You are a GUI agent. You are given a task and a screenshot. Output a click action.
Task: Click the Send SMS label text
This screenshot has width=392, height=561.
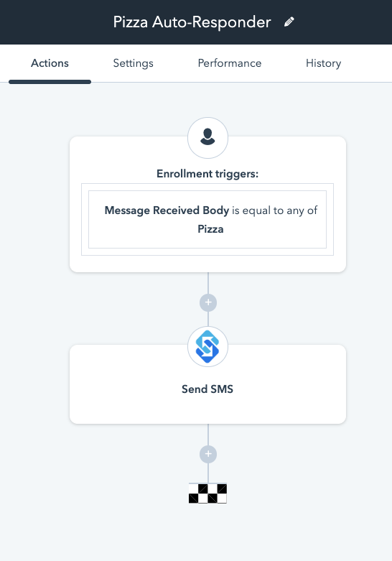coord(207,389)
